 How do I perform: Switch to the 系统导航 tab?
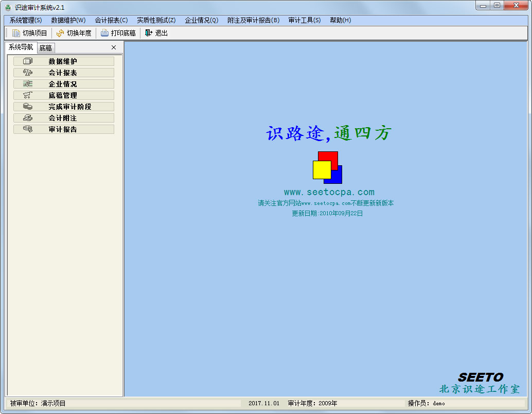(21, 47)
